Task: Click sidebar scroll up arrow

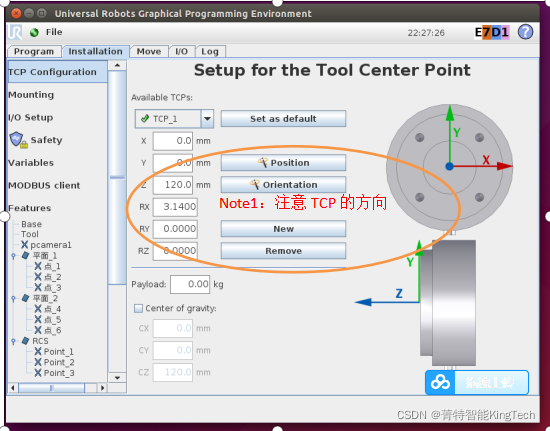Action: coord(117,66)
